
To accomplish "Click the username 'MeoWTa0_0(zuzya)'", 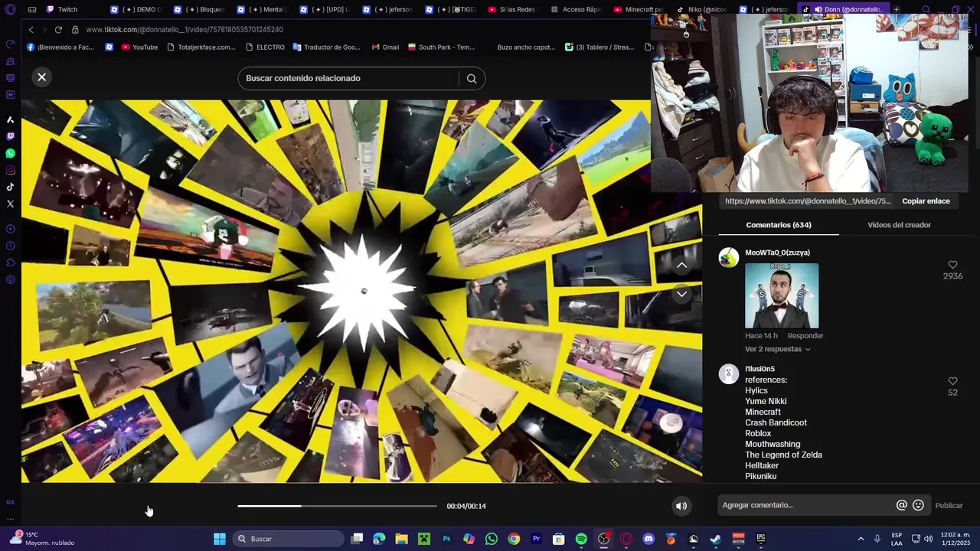I will pyautogui.click(x=777, y=253).
